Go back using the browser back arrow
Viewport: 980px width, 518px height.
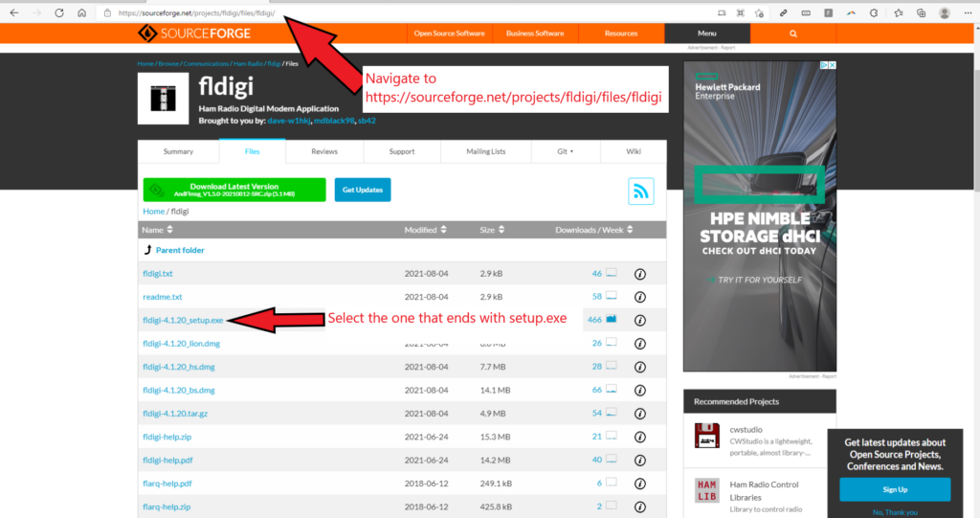[x=13, y=12]
